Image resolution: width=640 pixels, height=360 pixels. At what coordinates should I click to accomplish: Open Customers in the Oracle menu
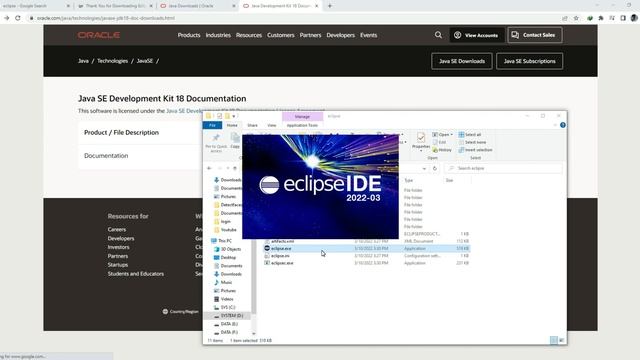tap(280, 35)
